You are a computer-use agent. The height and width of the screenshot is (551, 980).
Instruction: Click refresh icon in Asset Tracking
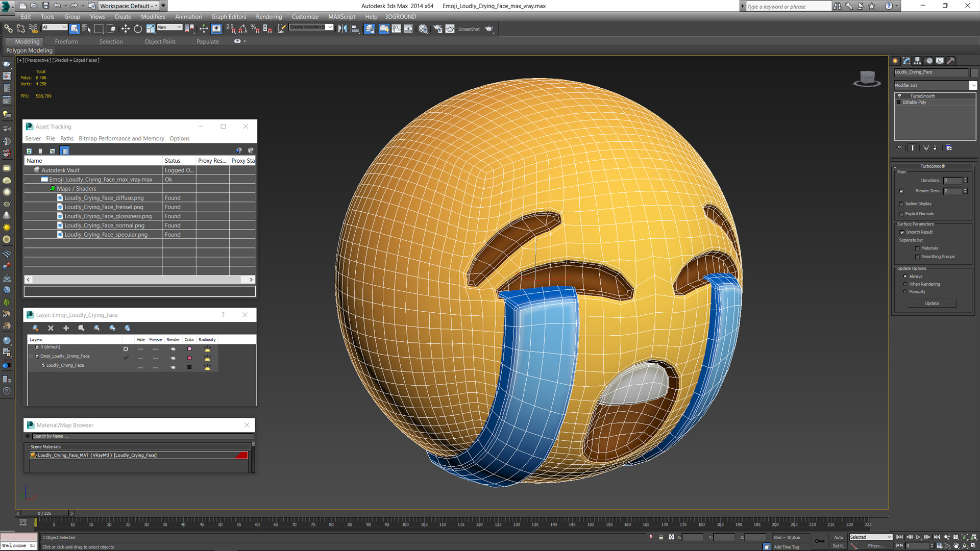(x=29, y=151)
